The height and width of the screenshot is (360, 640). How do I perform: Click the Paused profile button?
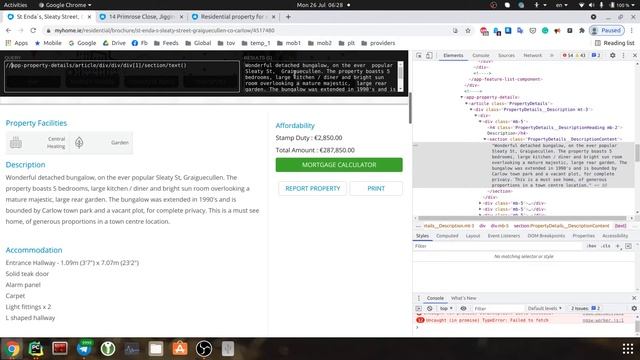607,31
